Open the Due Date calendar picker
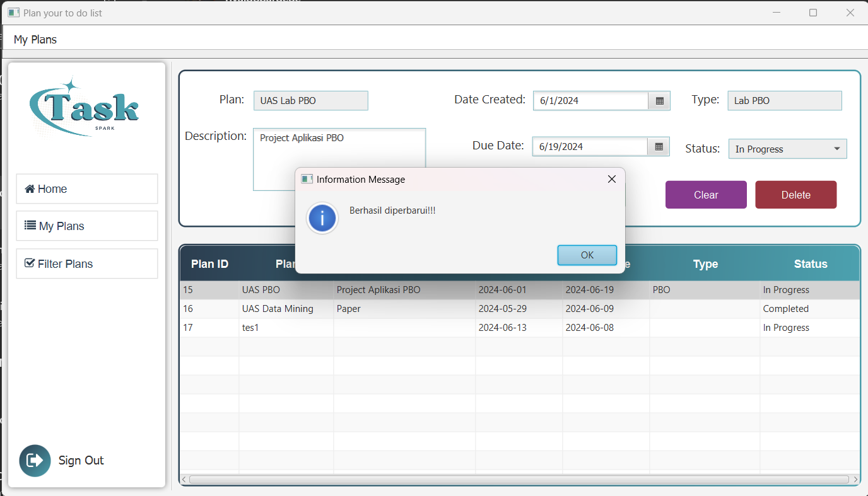868x496 pixels. [659, 147]
